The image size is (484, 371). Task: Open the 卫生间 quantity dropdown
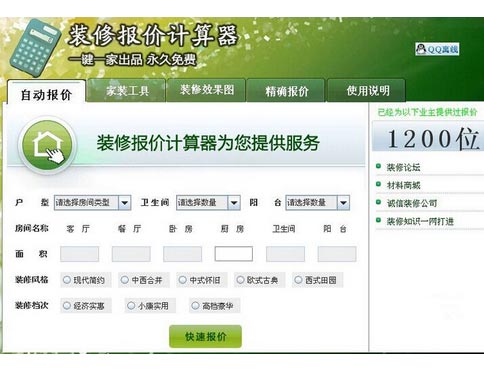coord(208,202)
